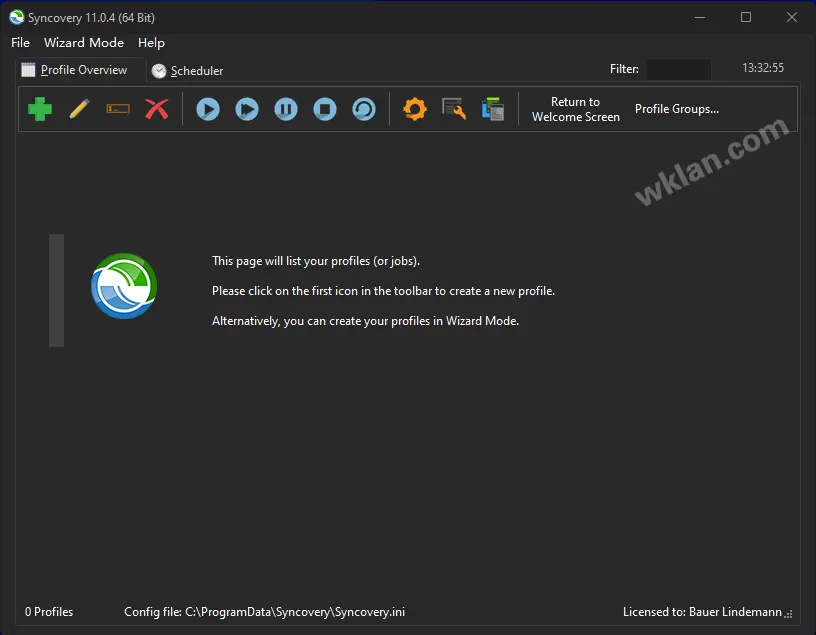
Task: Stop the running profile
Action: click(x=325, y=109)
